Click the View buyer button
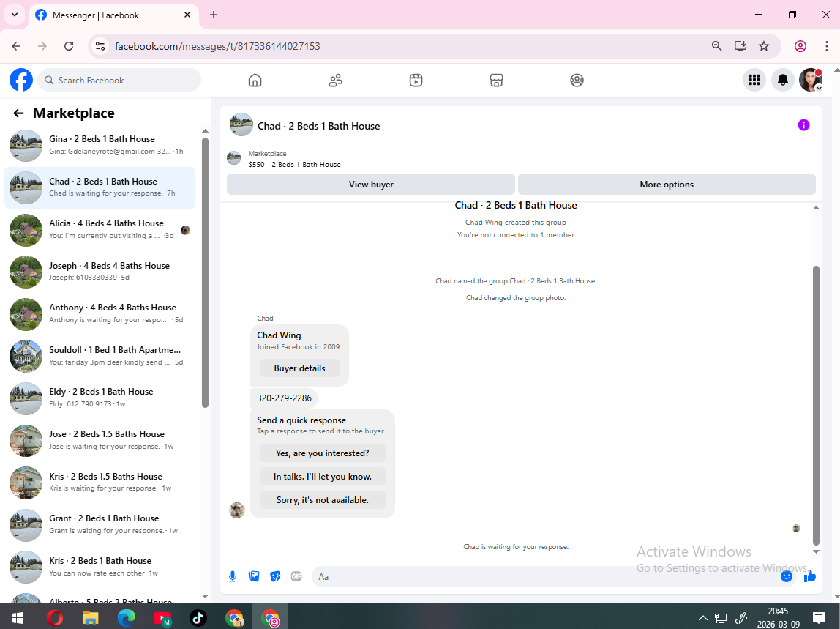Screen dimensions: 840x629 [x=371, y=185]
